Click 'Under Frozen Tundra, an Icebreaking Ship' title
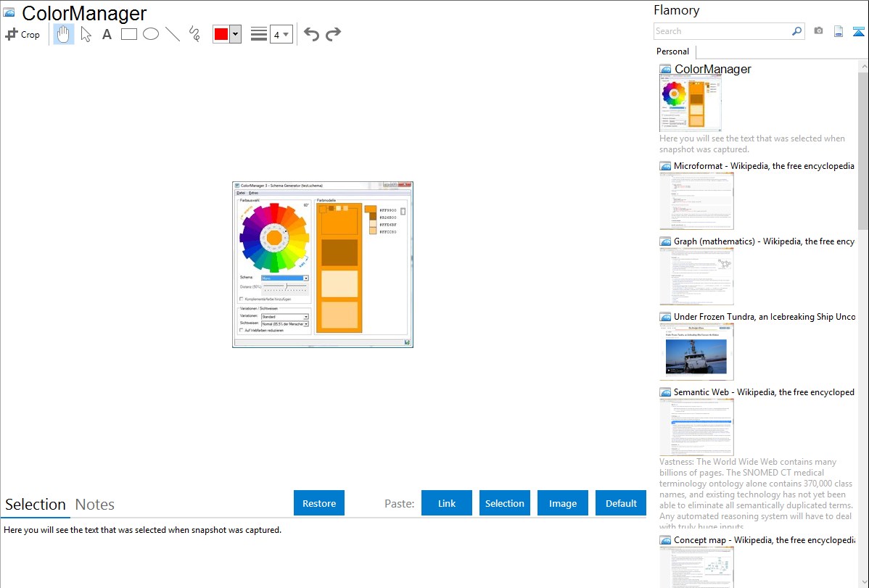 (765, 317)
